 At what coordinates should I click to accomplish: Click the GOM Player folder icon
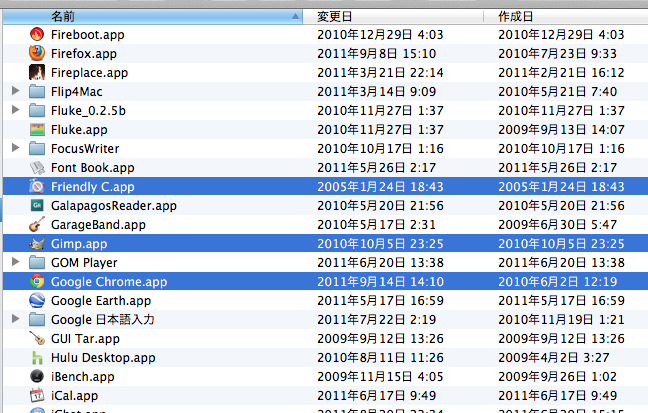tap(37, 263)
